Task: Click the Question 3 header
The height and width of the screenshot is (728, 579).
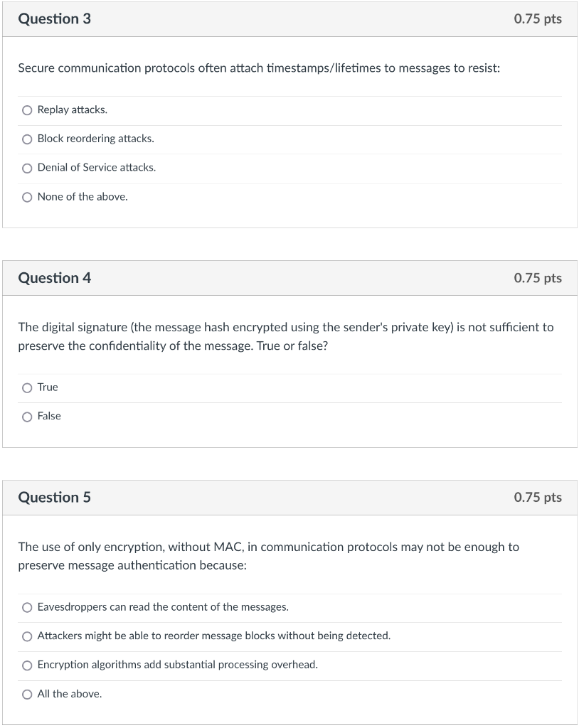Action: tap(55, 18)
